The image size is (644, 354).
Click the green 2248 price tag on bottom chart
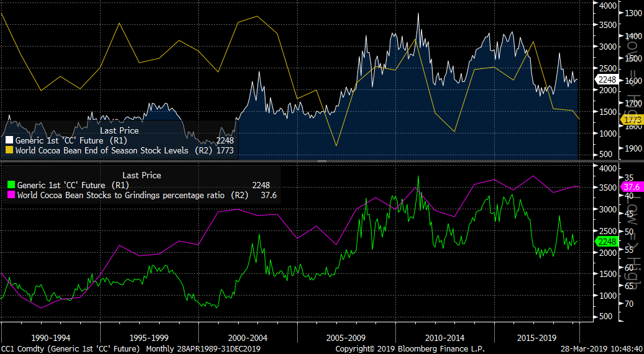pyautogui.click(x=607, y=242)
